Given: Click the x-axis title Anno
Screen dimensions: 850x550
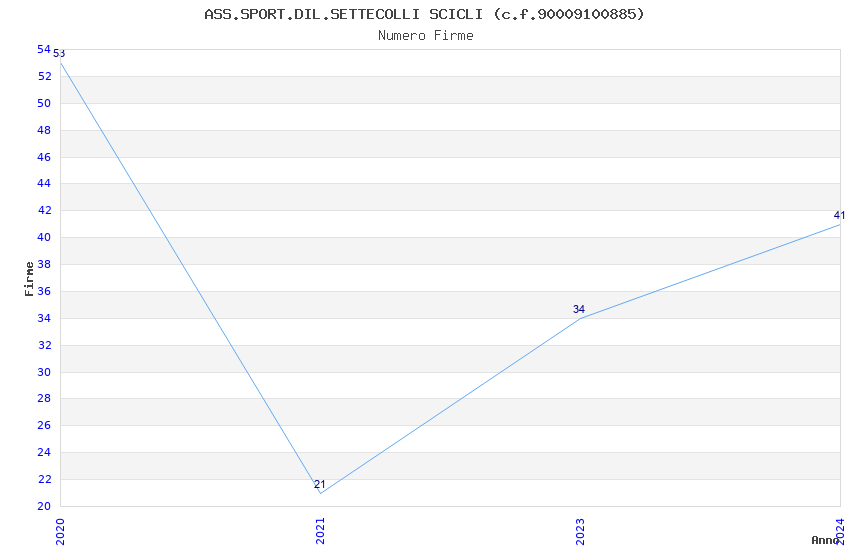Looking at the screenshot, I should (x=825, y=540).
